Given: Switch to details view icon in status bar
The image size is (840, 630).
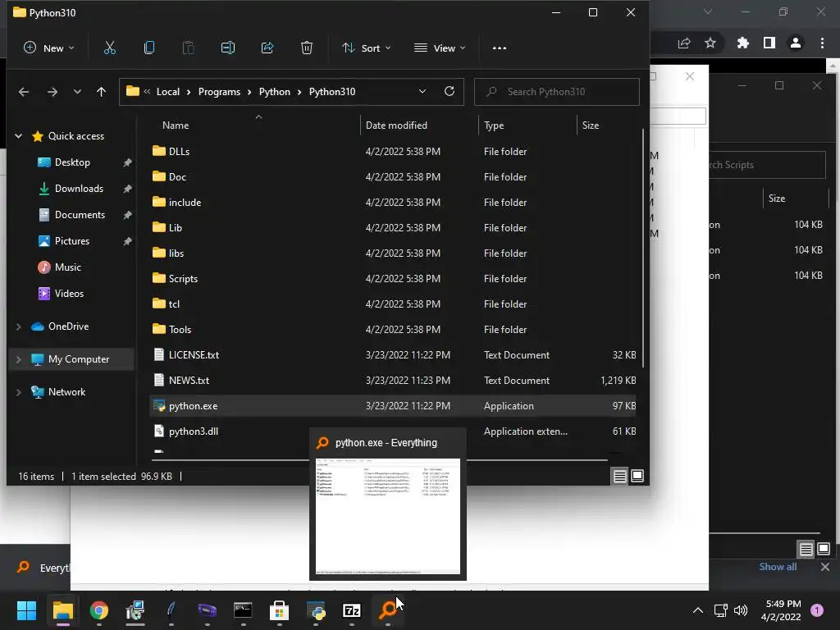Looking at the screenshot, I should click(x=620, y=476).
